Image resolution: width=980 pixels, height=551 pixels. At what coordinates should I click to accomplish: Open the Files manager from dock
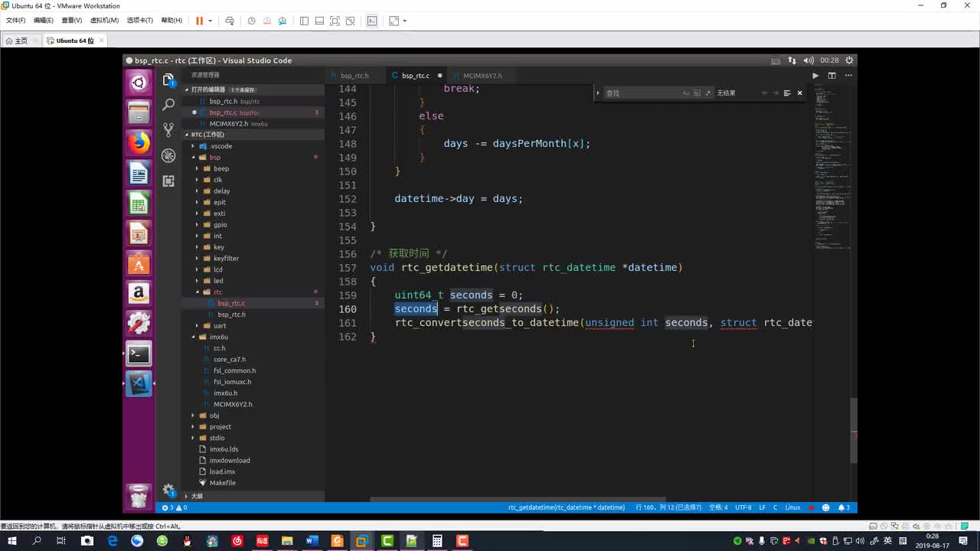tap(139, 112)
